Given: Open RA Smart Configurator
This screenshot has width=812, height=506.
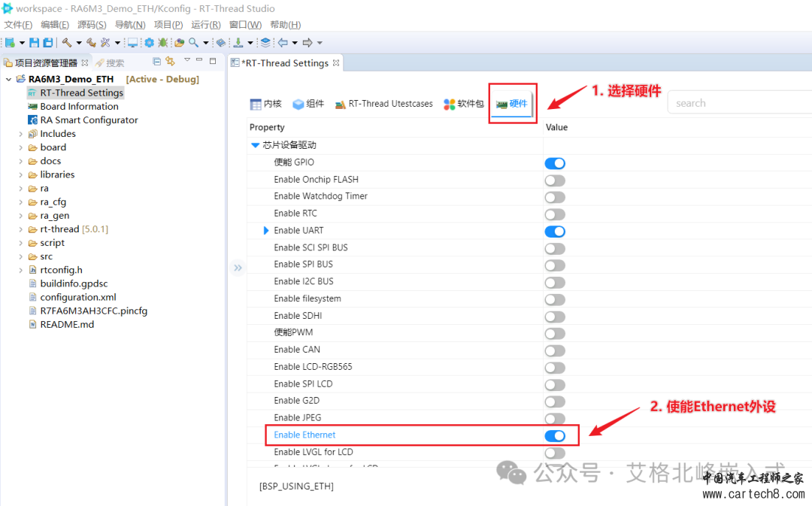Looking at the screenshot, I should point(83,120).
